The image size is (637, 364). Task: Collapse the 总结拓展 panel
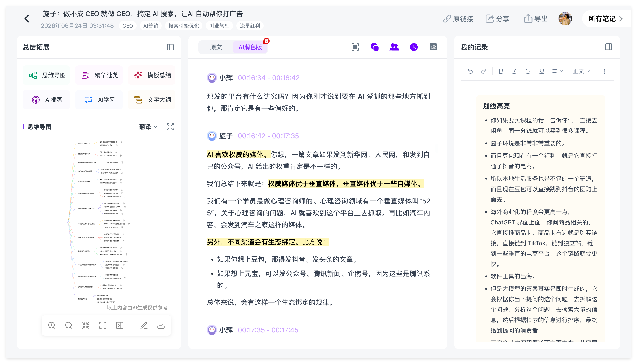point(170,47)
